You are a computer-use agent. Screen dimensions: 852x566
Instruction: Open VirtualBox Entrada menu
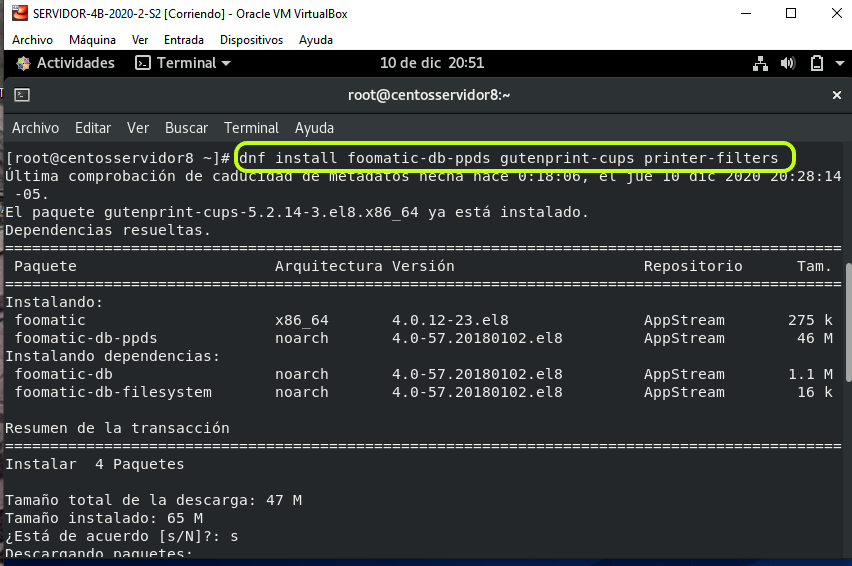pyautogui.click(x=184, y=40)
